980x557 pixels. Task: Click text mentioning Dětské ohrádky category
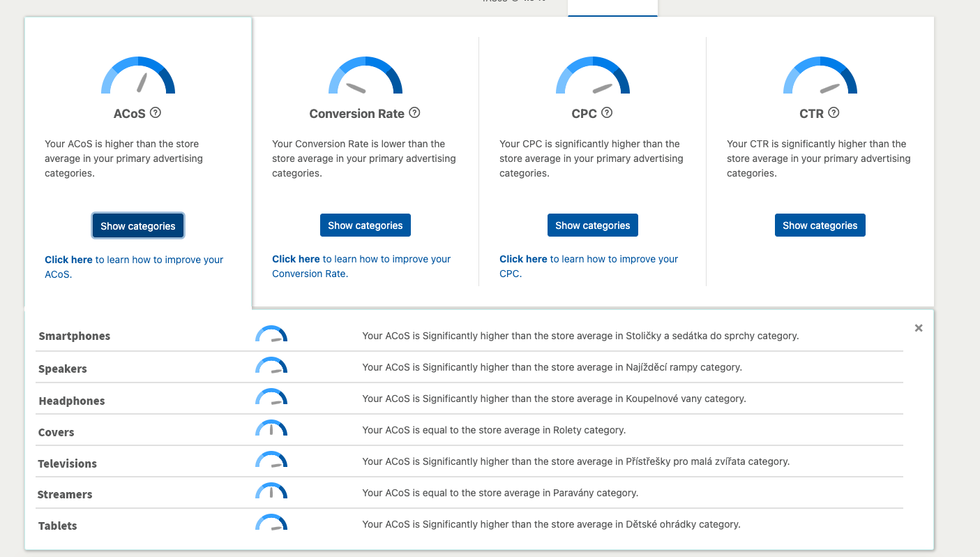[x=551, y=524]
